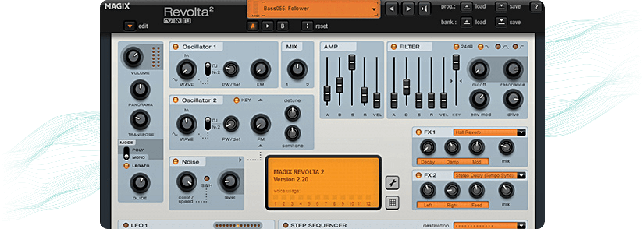Click the Noise section expand arrow
Viewport: 644px width, 229px height.
click(240, 160)
